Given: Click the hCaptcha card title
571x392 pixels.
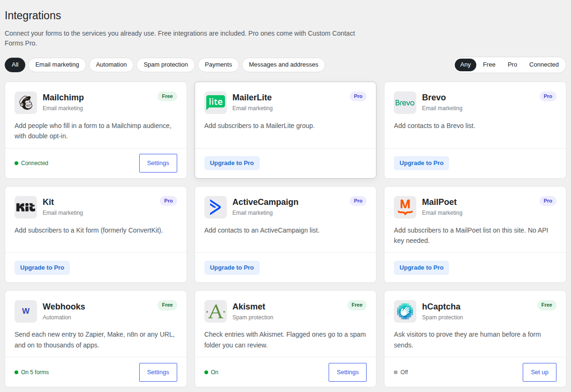Looking at the screenshot, I should coord(441,307).
